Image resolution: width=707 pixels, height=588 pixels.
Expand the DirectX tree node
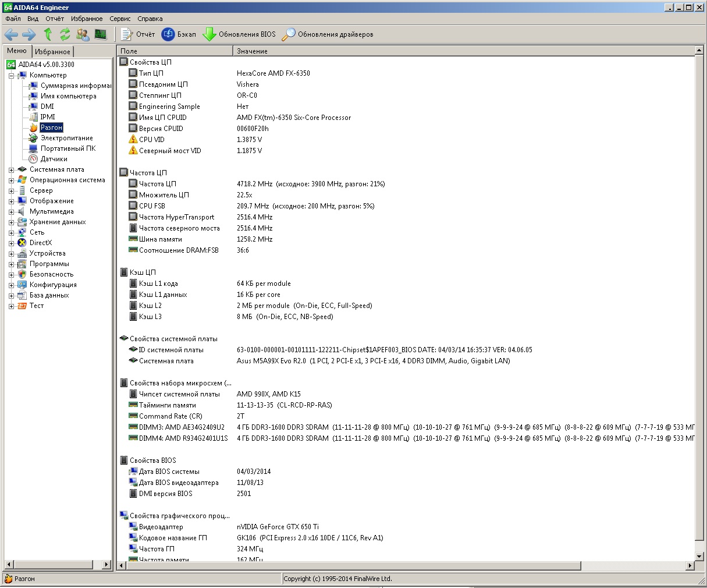pyautogui.click(x=11, y=243)
